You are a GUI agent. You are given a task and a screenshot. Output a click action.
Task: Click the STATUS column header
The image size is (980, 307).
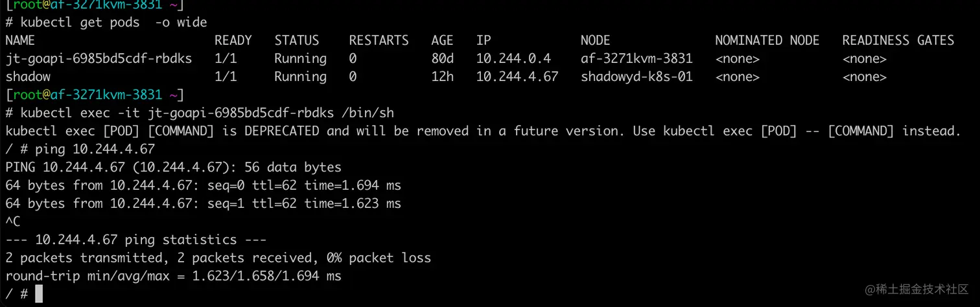point(297,40)
